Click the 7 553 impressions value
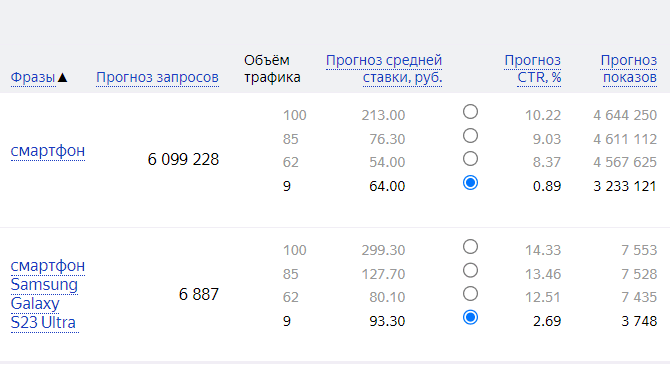The width and height of the screenshot is (670, 370). [x=639, y=250]
